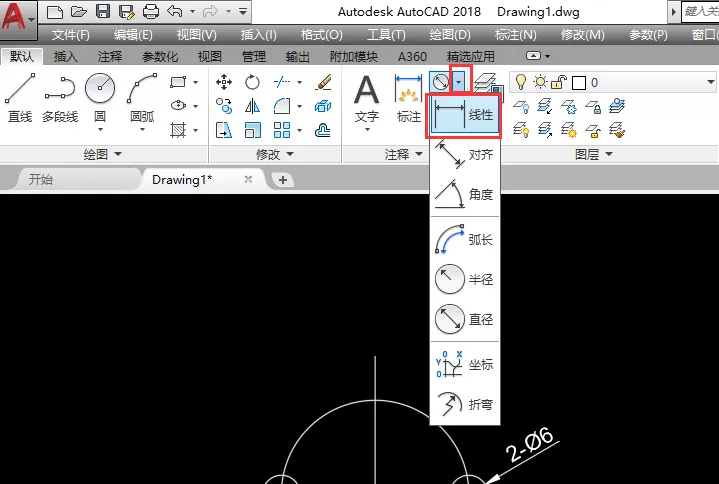Click the layer color swatch box
The height and width of the screenshot is (484, 719).
(579, 83)
